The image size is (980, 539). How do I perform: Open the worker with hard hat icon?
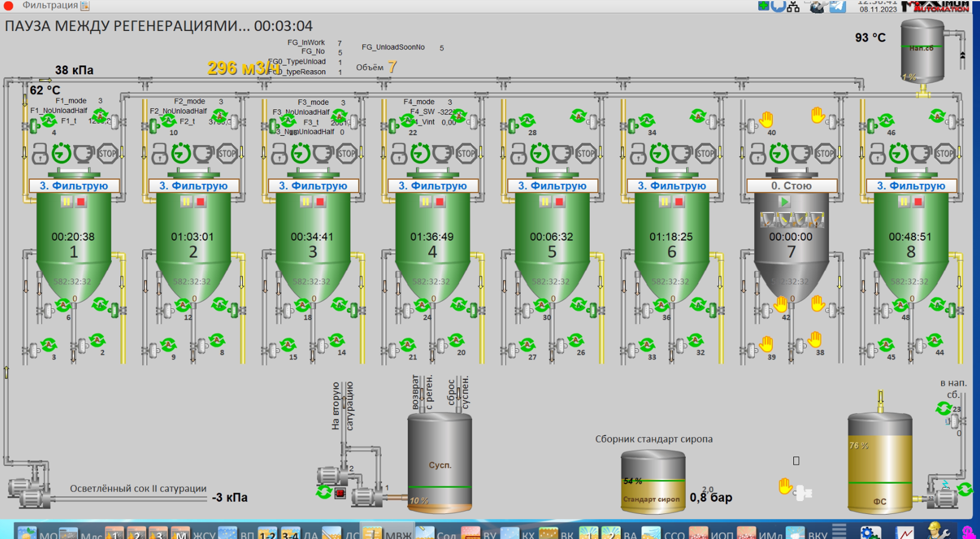coord(938,531)
